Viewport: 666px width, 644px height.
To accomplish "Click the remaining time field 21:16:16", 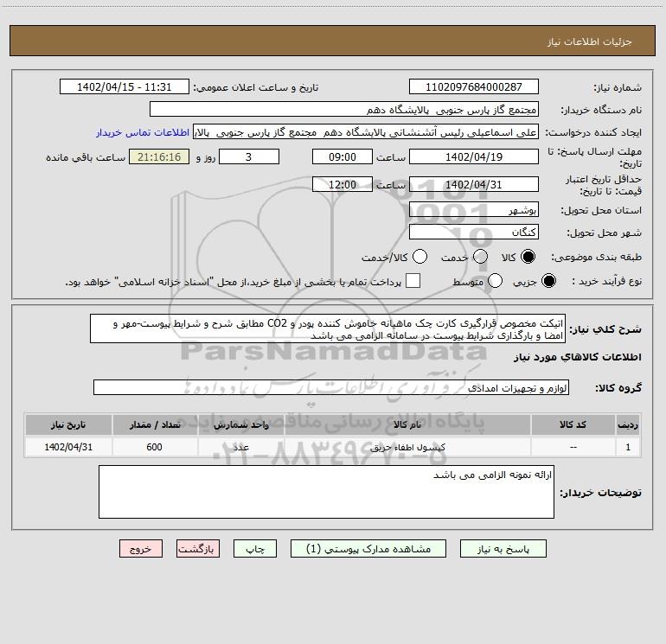I will tap(159, 157).
